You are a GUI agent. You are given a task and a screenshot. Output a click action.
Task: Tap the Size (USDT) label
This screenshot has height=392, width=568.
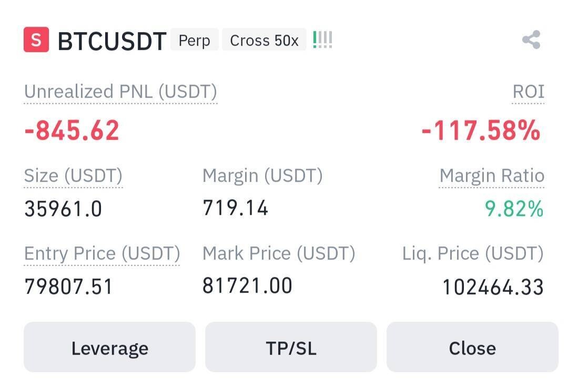tap(73, 176)
